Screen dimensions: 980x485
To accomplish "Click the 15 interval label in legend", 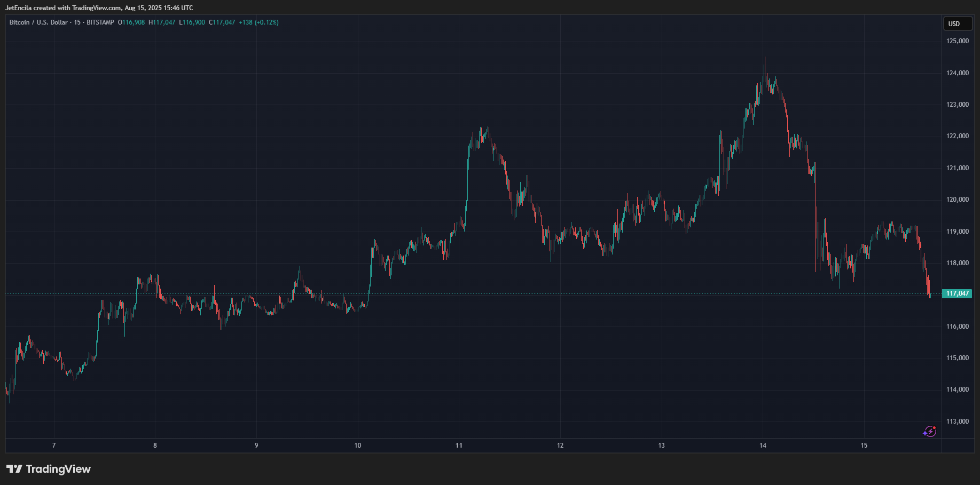I will 77,22.
